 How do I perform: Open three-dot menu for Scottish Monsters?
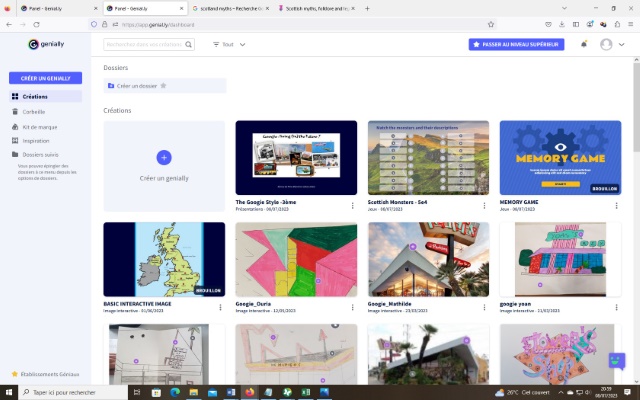point(486,206)
